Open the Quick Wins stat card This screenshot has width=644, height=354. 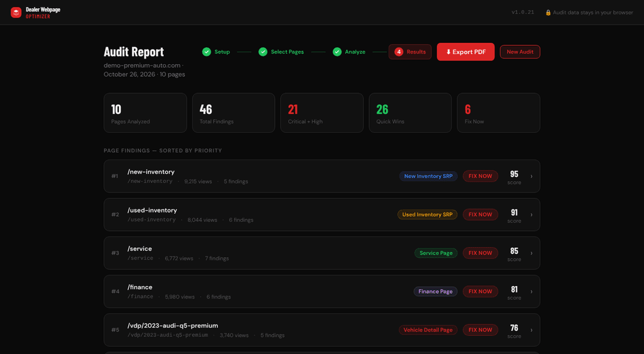coord(410,113)
